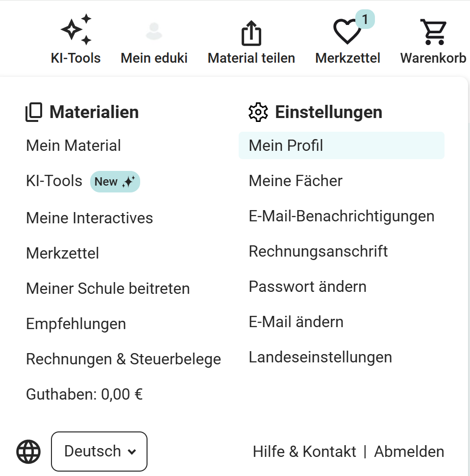Image resolution: width=470 pixels, height=476 pixels.
Task: Click the Materialien stack icon
Action: pos(34,113)
